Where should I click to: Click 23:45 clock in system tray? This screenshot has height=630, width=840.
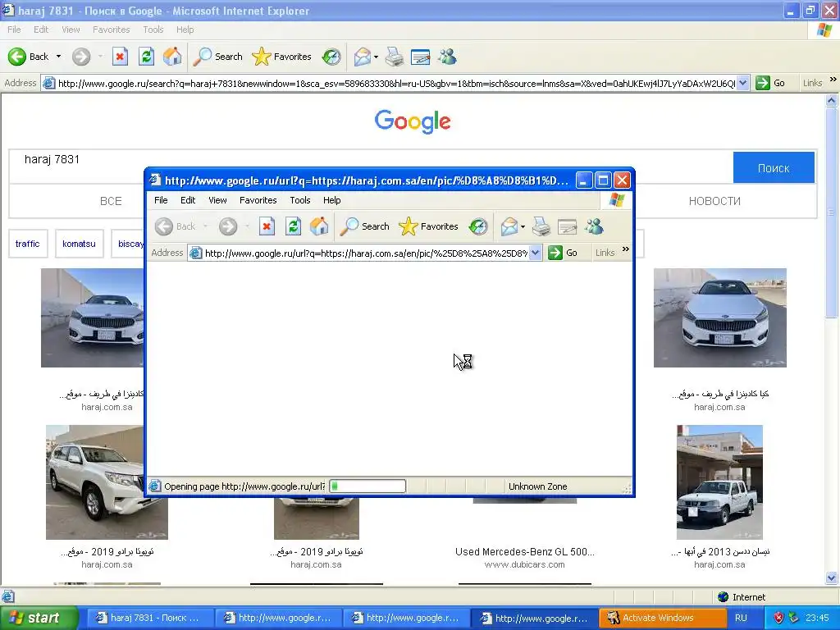[x=816, y=618]
